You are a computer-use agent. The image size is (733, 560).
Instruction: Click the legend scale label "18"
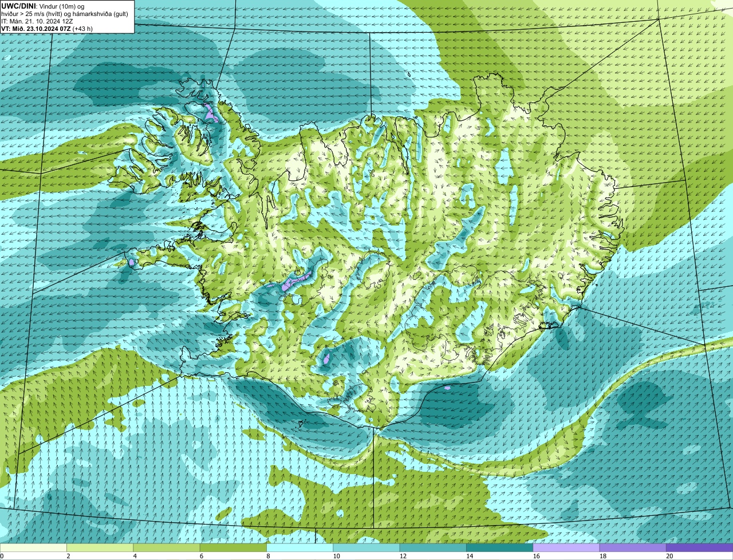602,555
